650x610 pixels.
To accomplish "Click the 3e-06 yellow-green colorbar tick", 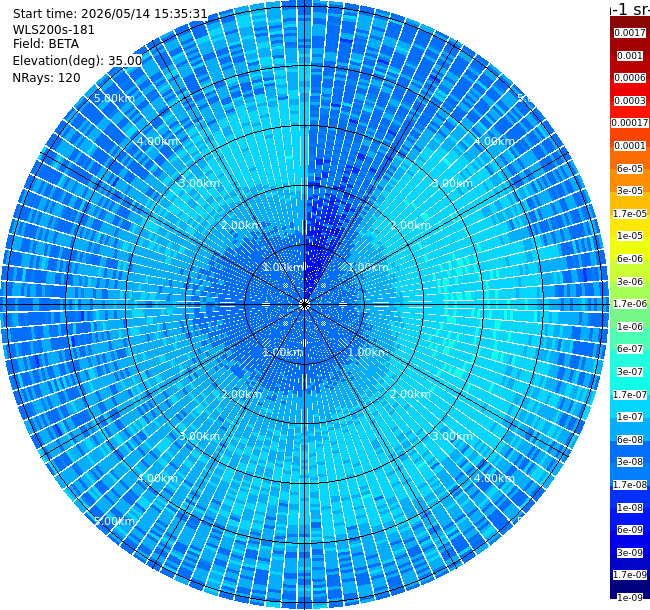I will [x=630, y=282].
